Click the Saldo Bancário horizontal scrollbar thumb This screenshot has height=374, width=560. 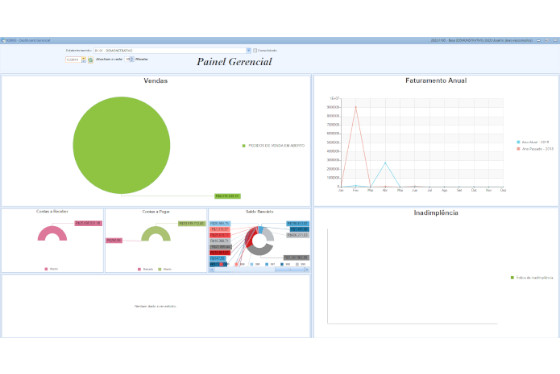coord(289,270)
